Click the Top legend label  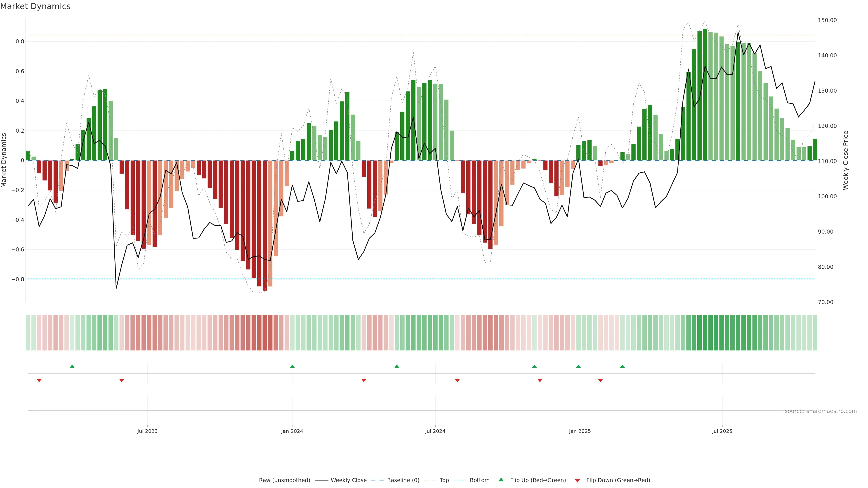click(x=444, y=480)
